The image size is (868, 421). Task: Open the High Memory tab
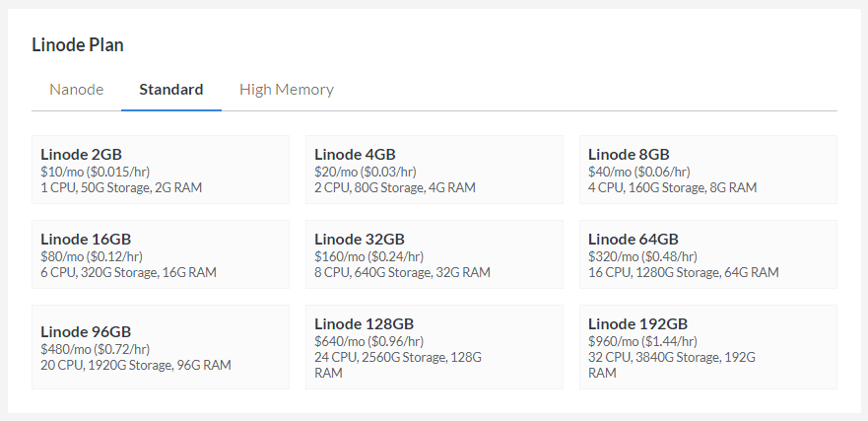coord(286,90)
